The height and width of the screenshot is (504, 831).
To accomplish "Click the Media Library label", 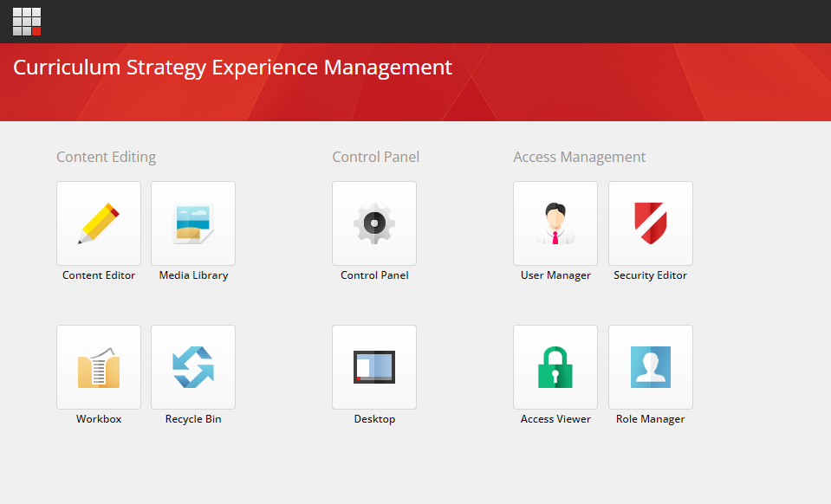I will click(193, 275).
